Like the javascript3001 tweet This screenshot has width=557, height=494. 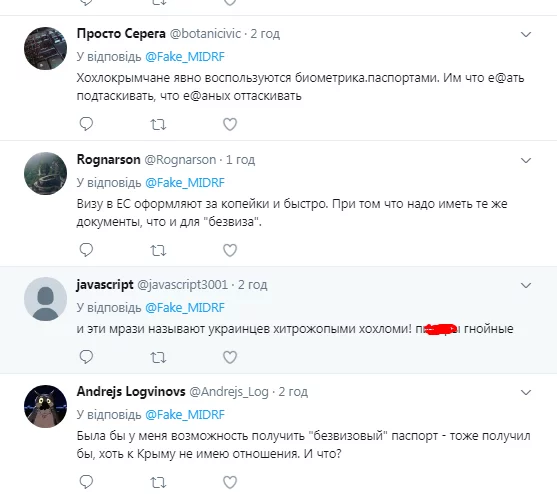click(230, 357)
